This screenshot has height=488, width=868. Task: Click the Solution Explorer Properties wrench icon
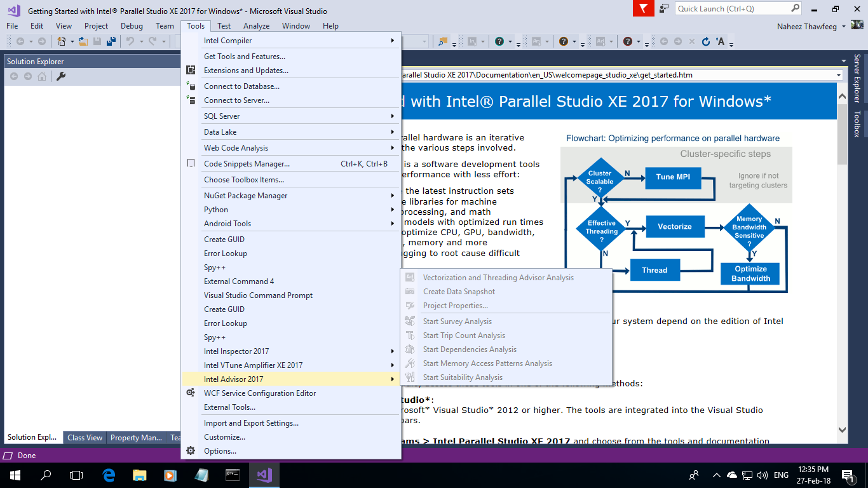click(61, 76)
